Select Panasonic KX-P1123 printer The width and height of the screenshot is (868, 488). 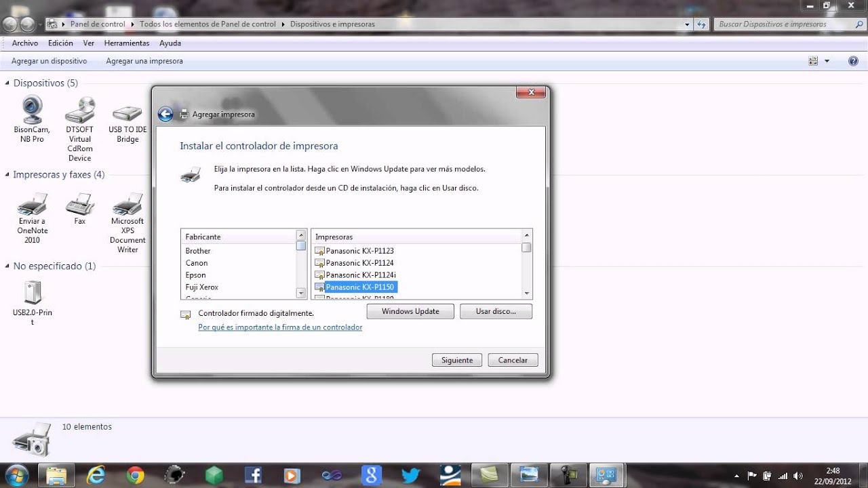355,251
